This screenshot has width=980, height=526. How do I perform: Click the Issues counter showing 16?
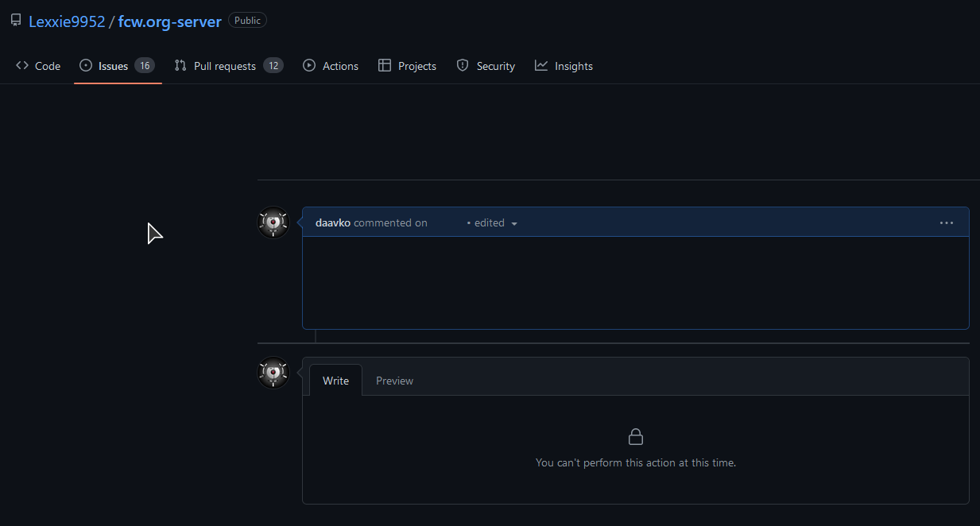[145, 66]
